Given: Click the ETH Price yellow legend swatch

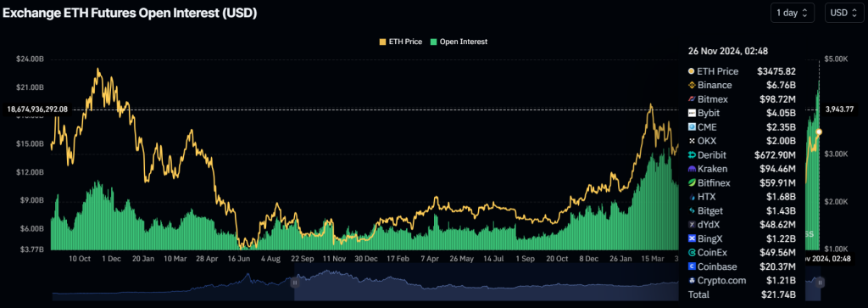Looking at the screenshot, I should click(382, 42).
